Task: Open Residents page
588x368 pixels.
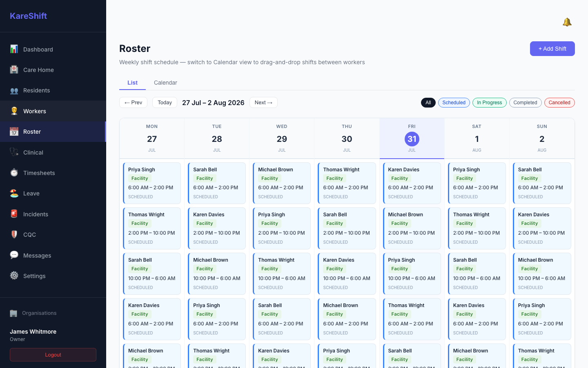Action: pos(53,90)
